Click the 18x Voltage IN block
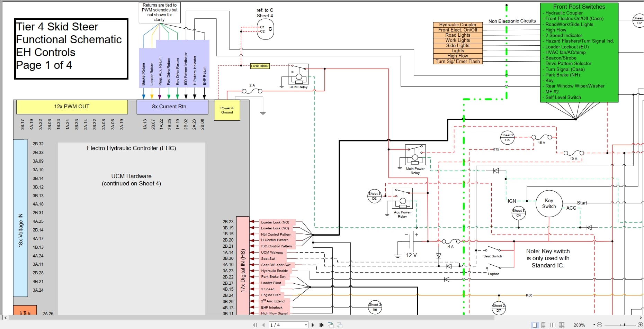The width and height of the screenshot is (644, 329). (20, 218)
